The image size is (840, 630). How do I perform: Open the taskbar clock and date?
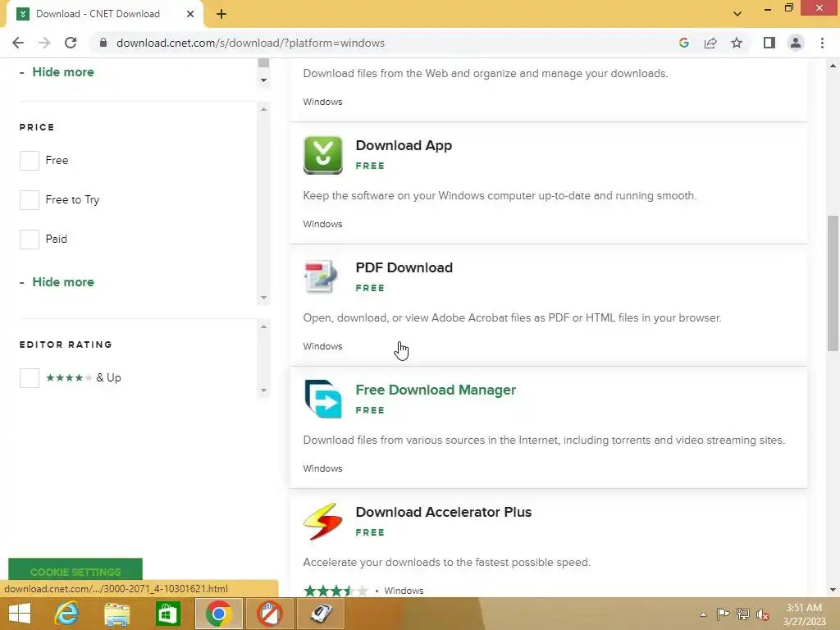pos(804,614)
